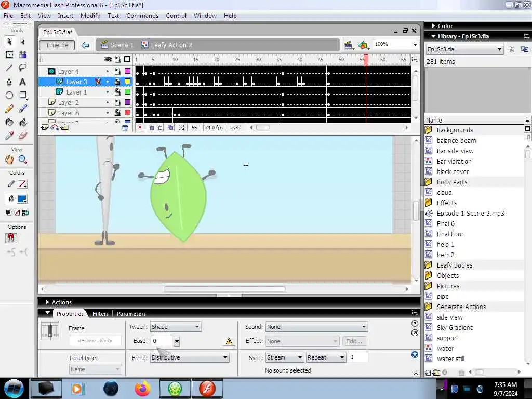Viewport: 532px width, 399px height.
Task: Click the Add Motion Guide icon
Action: coord(54,127)
